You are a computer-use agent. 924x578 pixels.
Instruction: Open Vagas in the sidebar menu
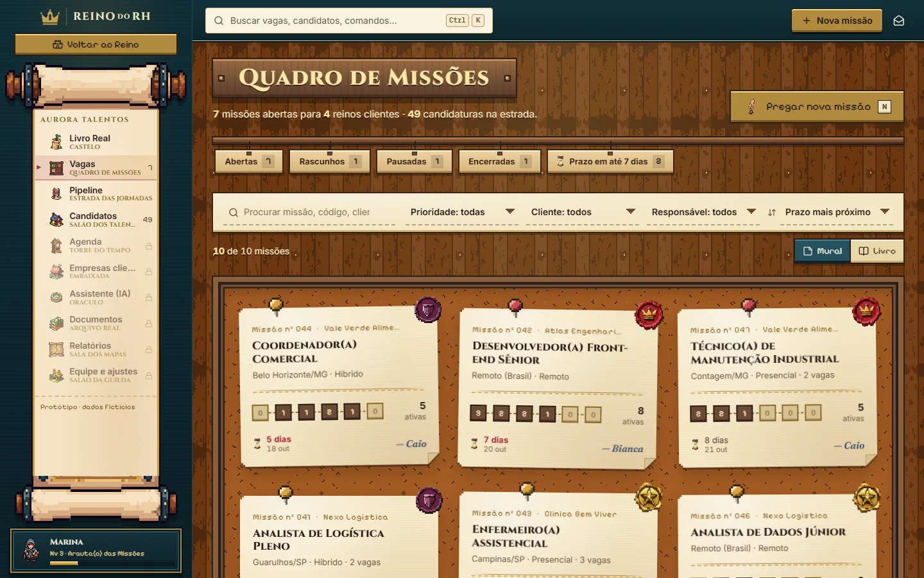click(x=96, y=168)
